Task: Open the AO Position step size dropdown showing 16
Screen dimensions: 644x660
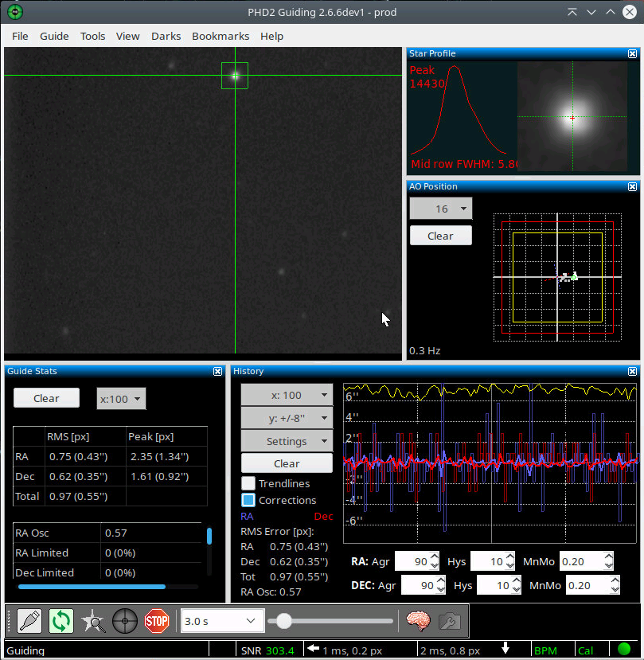Action: click(x=440, y=208)
